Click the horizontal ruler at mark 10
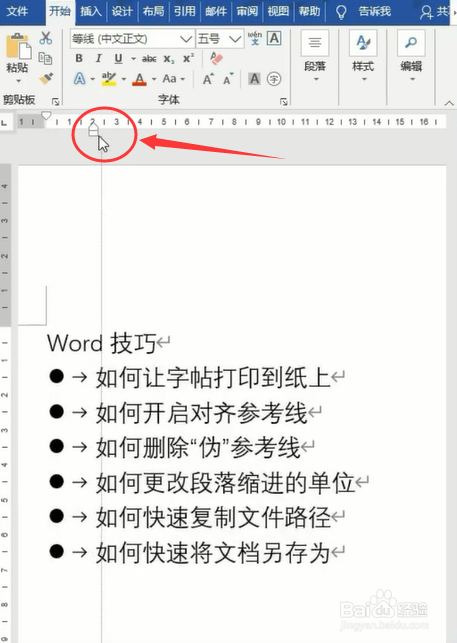 click(x=281, y=122)
